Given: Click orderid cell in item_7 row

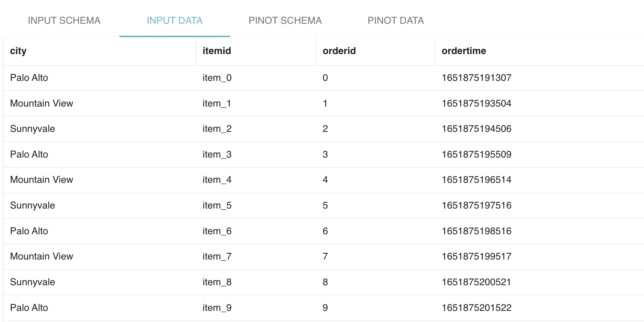Looking at the screenshot, I should pos(375,256).
